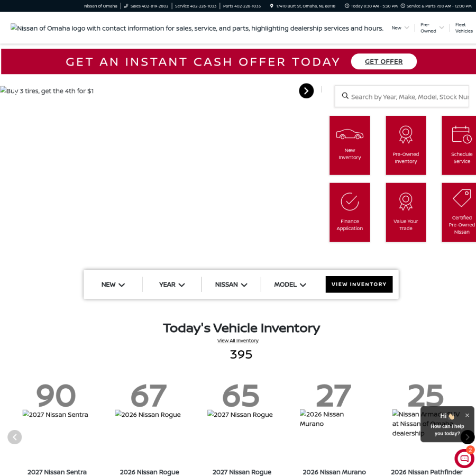Click the 27 count above the Murano
Screen dimensions: 476x476
[333, 396]
